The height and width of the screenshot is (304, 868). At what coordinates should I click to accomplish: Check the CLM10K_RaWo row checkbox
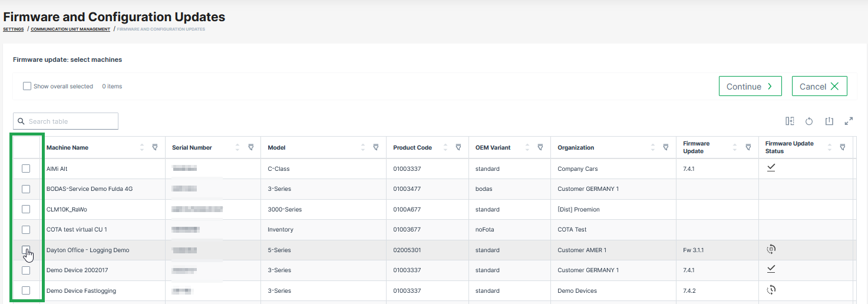coord(26,209)
